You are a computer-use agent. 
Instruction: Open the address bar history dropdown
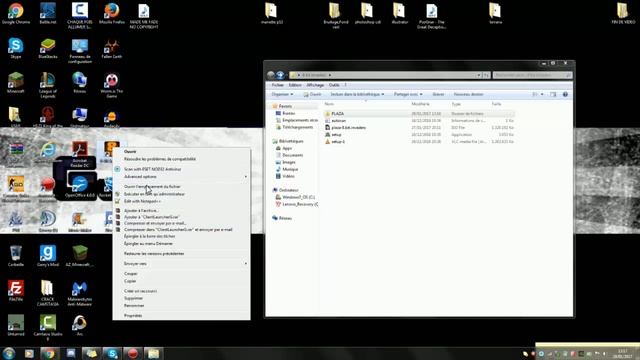point(478,75)
